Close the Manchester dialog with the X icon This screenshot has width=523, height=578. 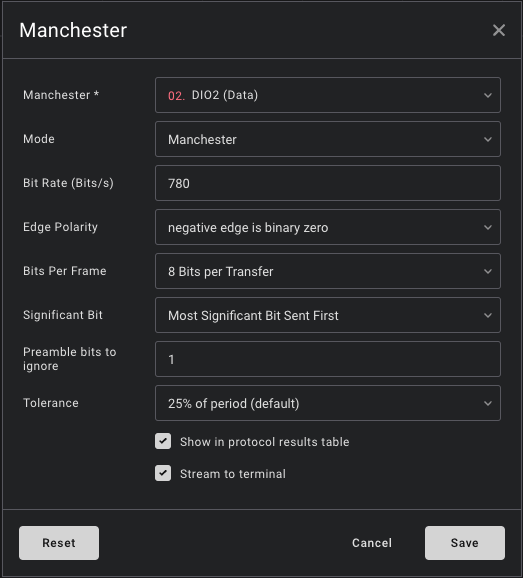[x=499, y=30]
